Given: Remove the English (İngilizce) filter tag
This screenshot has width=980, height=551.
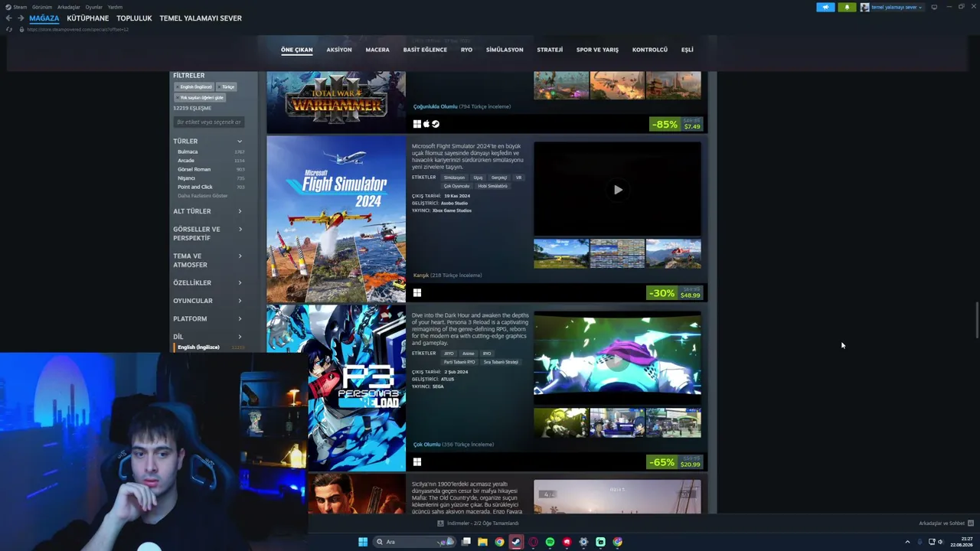Looking at the screenshot, I should pos(195,87).
